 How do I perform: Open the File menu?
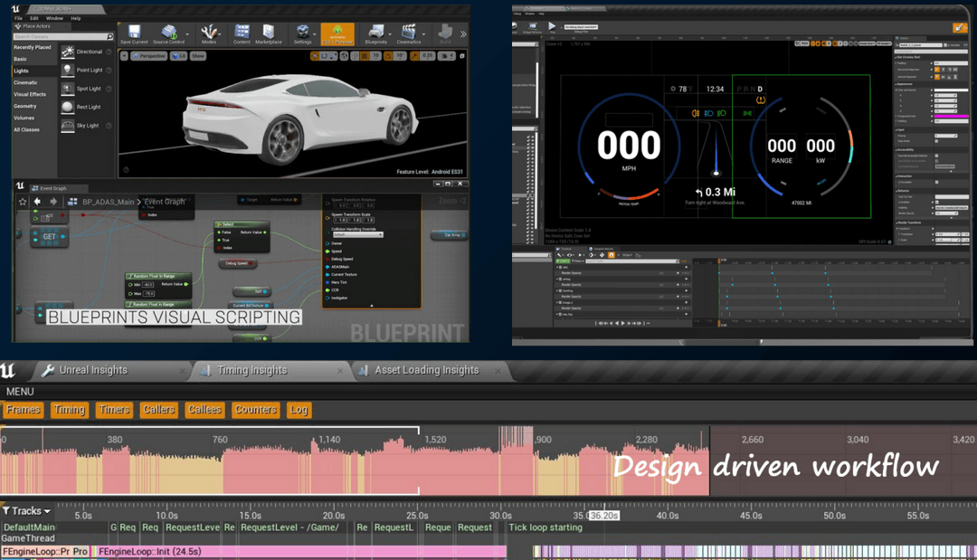(x=19, y=18)
